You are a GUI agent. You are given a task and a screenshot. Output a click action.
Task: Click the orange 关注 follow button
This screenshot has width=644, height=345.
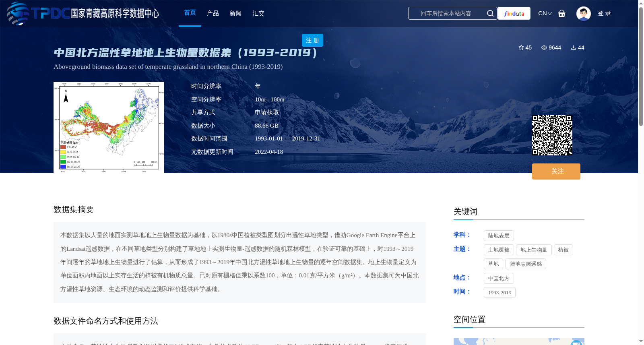pos(556,171)
